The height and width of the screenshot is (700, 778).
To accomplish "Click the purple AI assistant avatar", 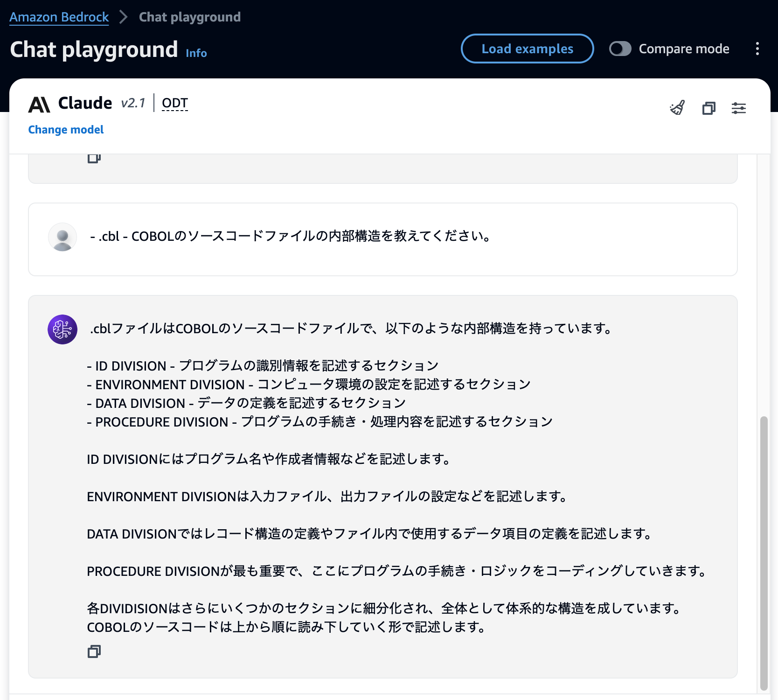I will (63, 329).
